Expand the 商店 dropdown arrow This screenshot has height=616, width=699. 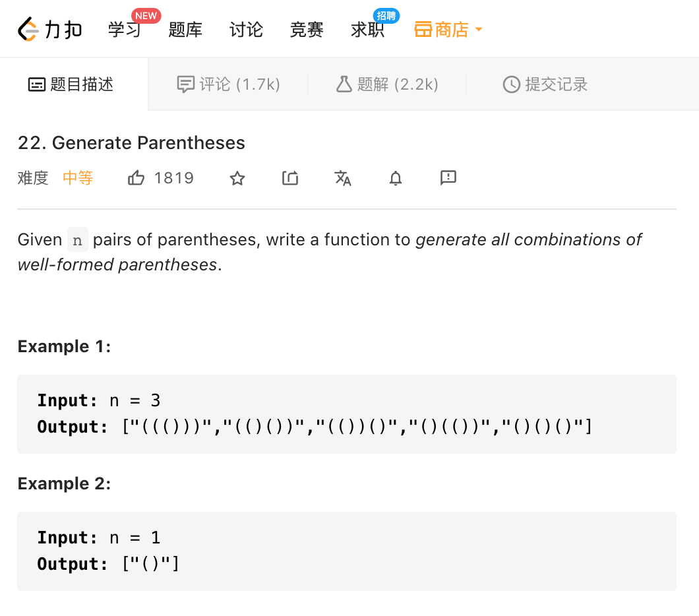click(x=479, y=30)
